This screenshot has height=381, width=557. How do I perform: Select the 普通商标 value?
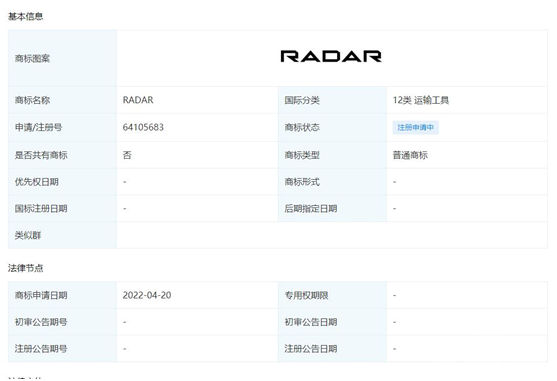tap(410, 155)
